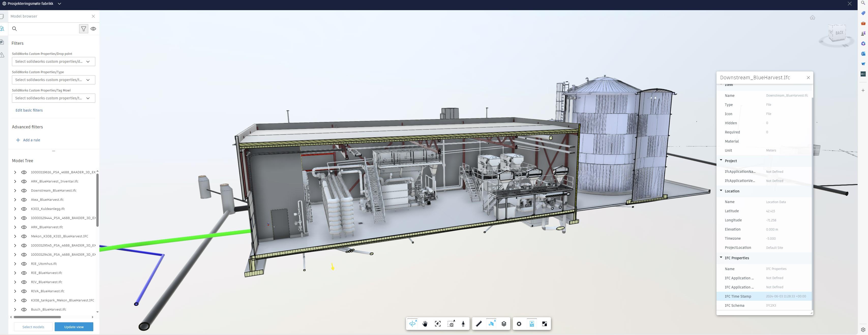Screen dimensions: 868x335
Task: Open the Prosjekteringsmøte fabrikk title dropdown
Action: coord(59,4)
